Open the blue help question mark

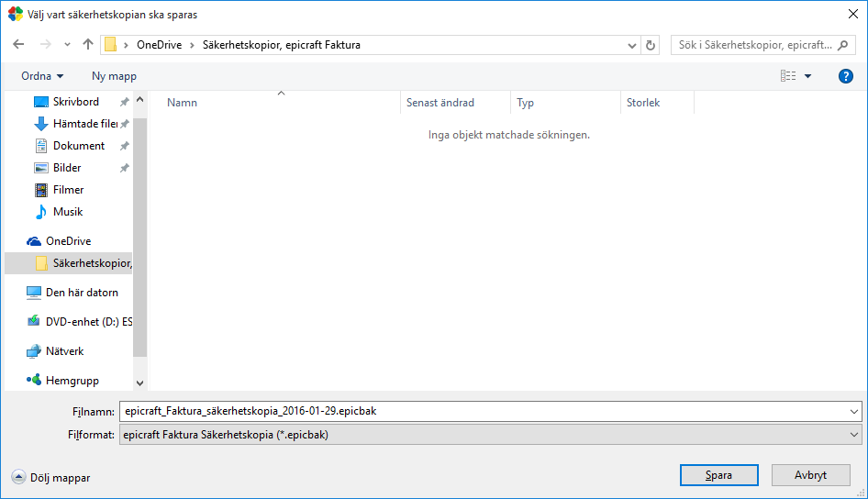(845, 76)
